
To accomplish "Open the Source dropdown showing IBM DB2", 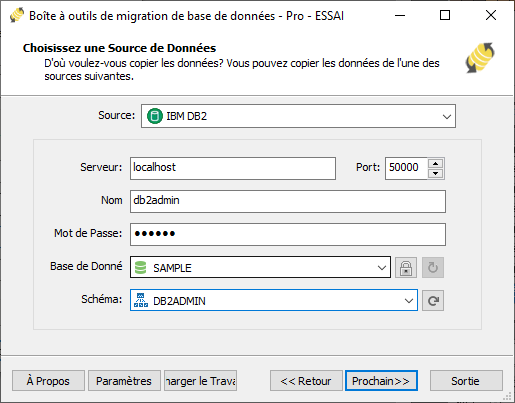I will (x=298, y=116).
